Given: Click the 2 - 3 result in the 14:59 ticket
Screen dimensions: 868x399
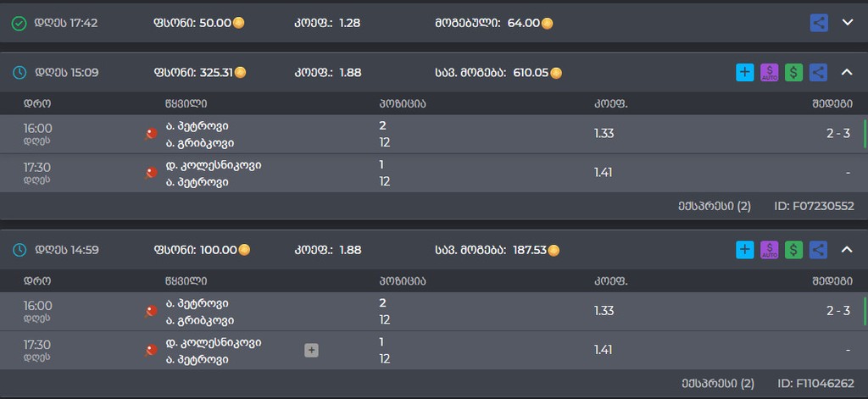Looking at the screenshot, I should click(838, 311).
